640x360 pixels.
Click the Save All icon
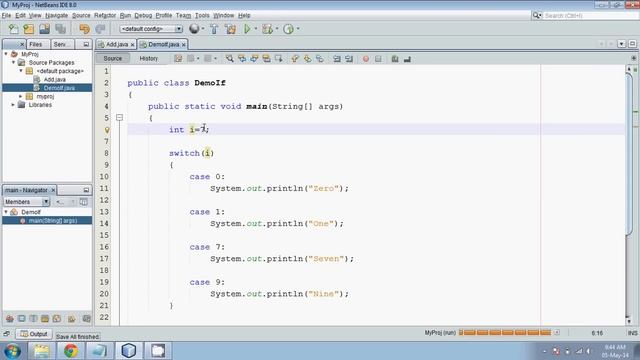(x=60, y=29)
